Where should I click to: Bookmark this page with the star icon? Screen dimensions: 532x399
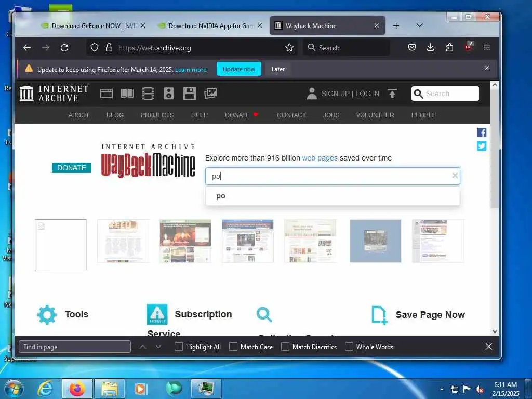(x=289, y=47)
